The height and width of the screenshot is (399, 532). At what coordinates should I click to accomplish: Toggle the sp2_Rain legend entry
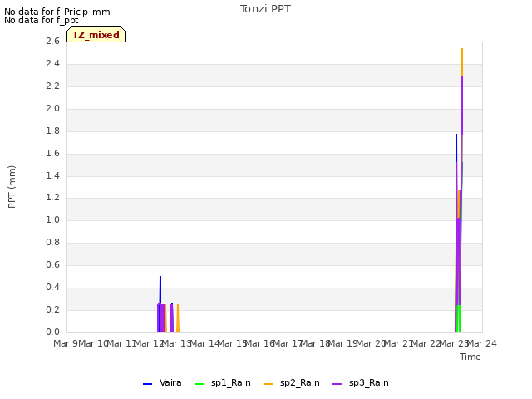[292, 382]
